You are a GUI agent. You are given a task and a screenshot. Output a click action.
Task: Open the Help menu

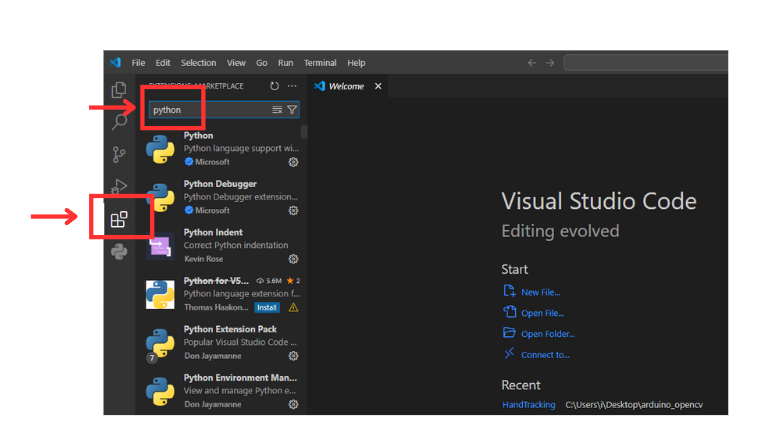tap(356, 63)
